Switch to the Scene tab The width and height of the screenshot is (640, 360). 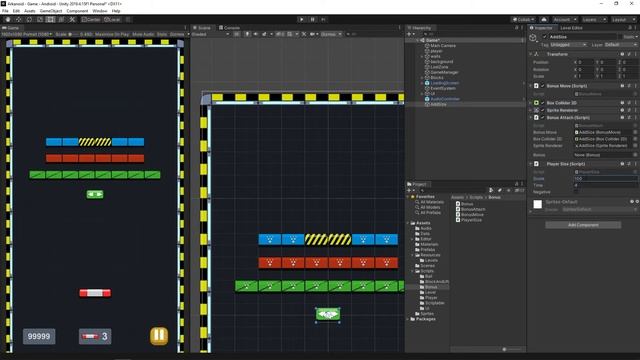tap(202, 28)
